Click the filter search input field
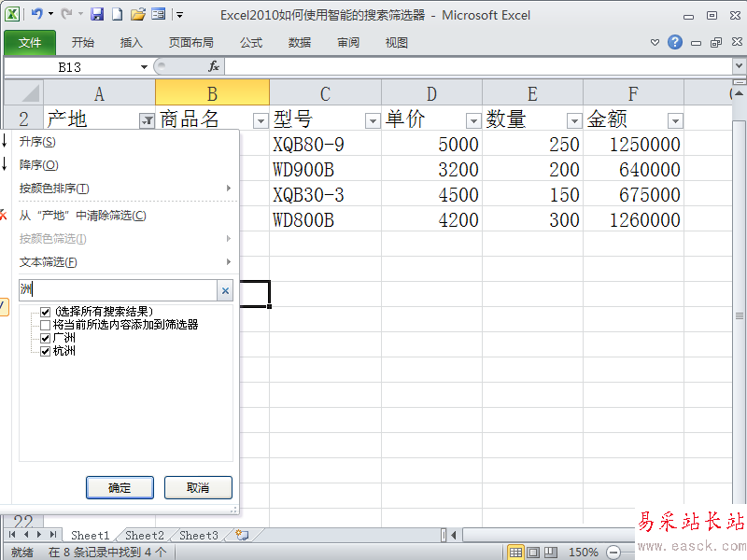 [x=119, y=290]
